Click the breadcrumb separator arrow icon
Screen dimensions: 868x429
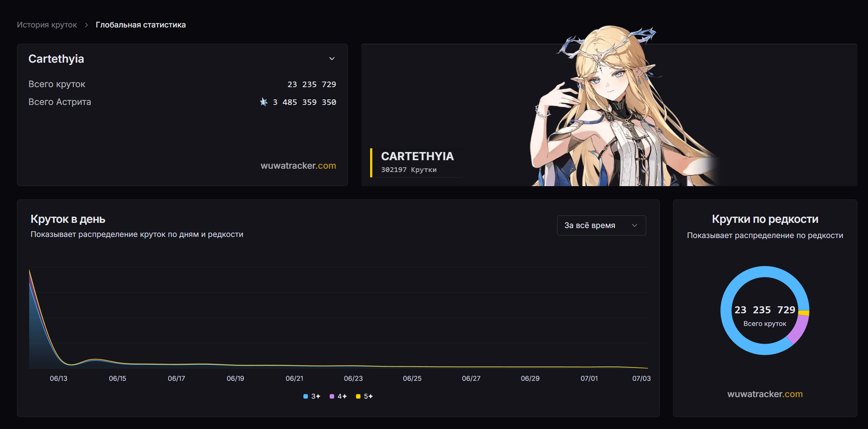[x=86, y=25]
